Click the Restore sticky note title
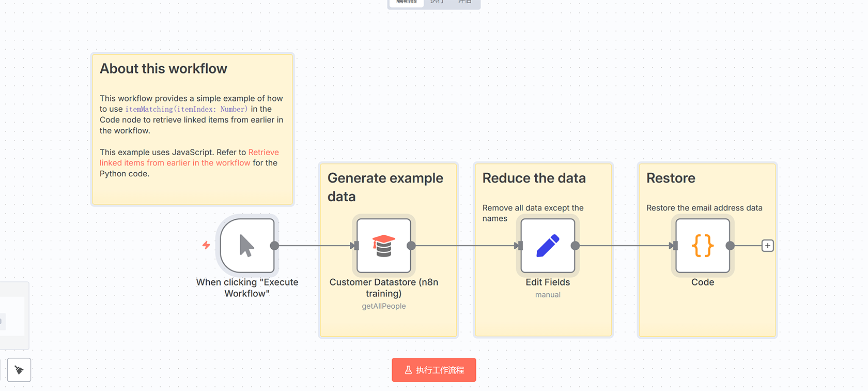This screenshot has height=391, width=868. 671,178
